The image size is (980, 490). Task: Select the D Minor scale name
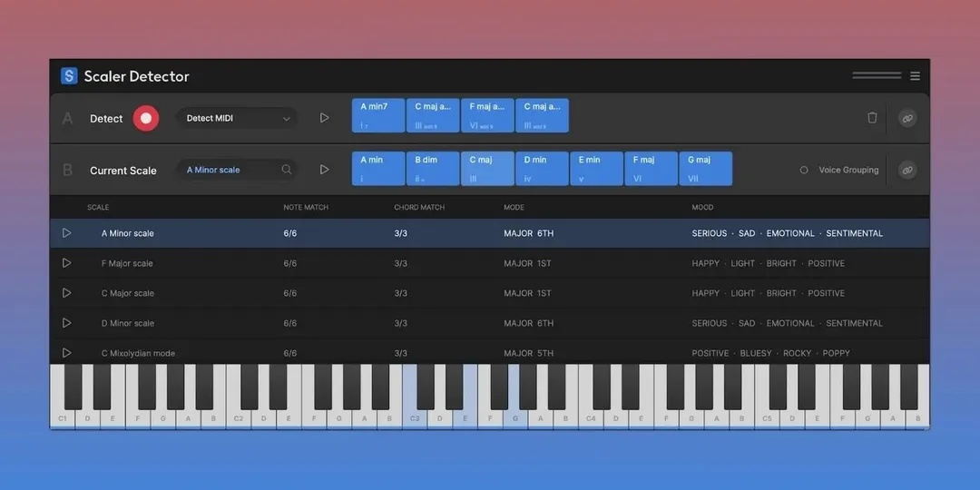click(x=128, y=323)
